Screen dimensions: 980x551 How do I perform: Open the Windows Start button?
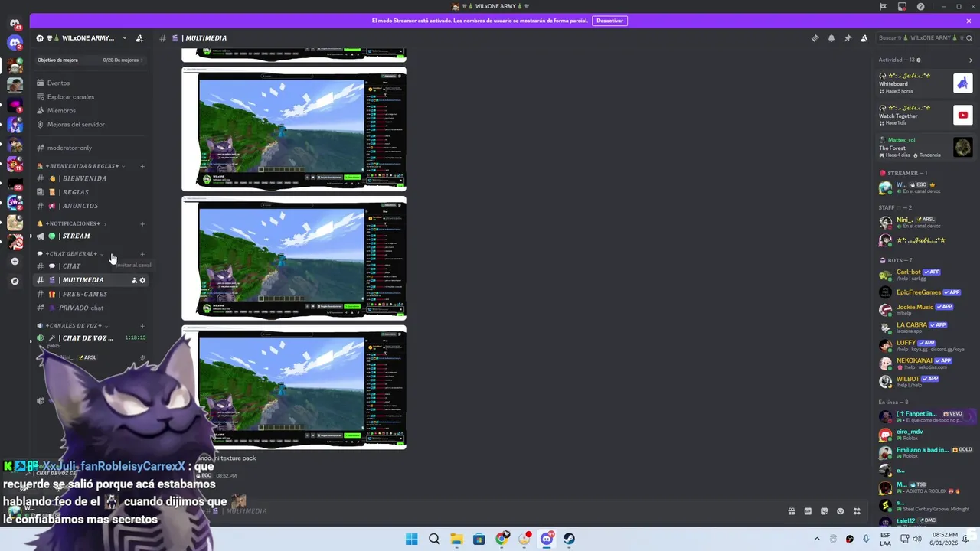click(411, 539)
